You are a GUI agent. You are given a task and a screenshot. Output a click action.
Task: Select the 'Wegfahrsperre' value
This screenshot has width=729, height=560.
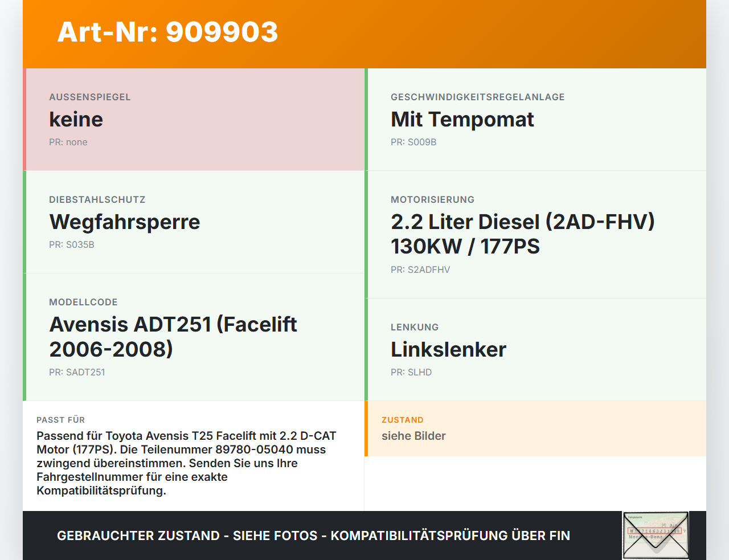tap(125, 222)
